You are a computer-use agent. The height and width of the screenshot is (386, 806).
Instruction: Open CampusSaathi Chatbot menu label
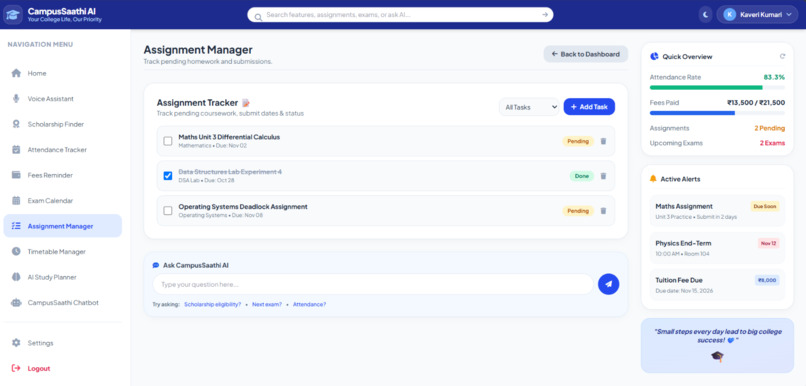pyautogui.click(x=63, y=303)
